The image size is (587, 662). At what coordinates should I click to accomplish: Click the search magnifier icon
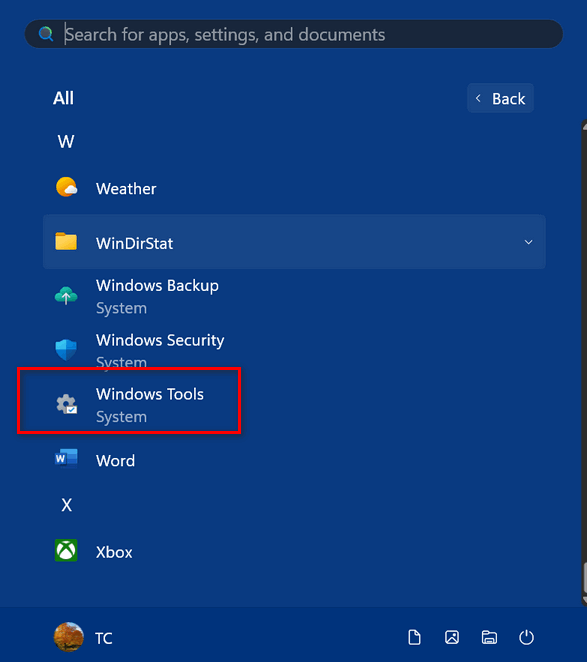pyautogui.click(x=46, y=34)
